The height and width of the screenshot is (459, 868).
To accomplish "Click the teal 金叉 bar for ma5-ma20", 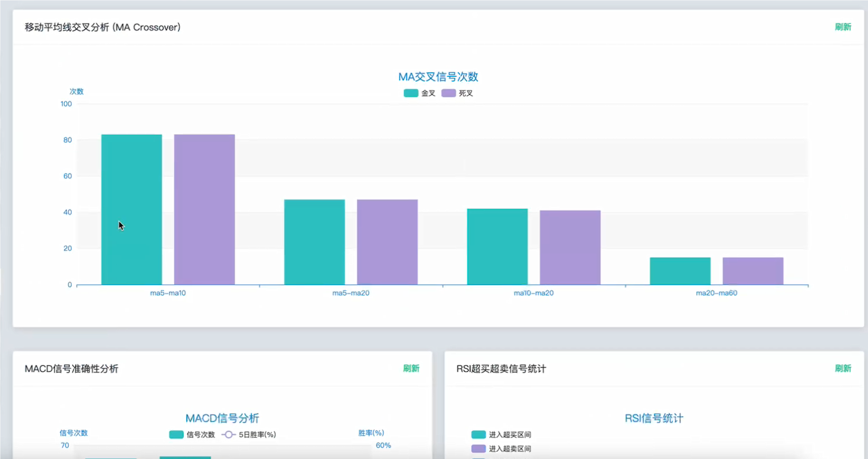I will 315,242.
